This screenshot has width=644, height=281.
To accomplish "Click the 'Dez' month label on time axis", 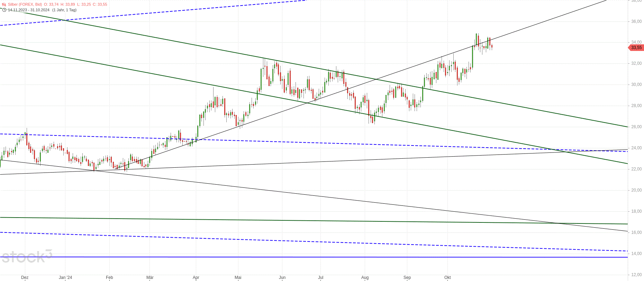I will [x=25, y=278].
